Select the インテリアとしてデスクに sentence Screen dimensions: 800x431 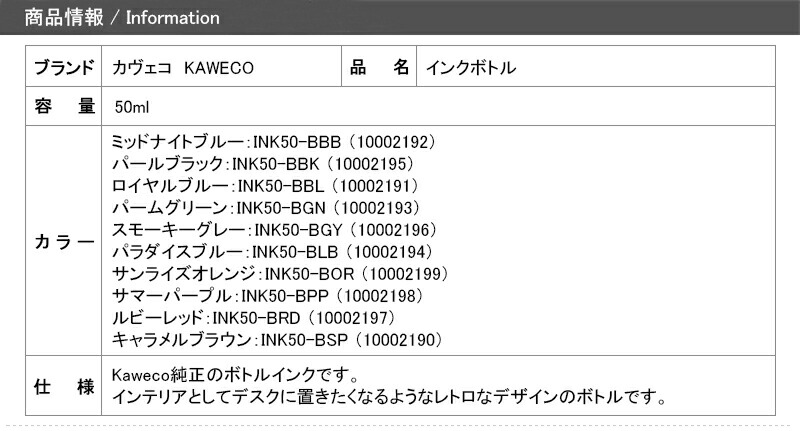point(389,396)
